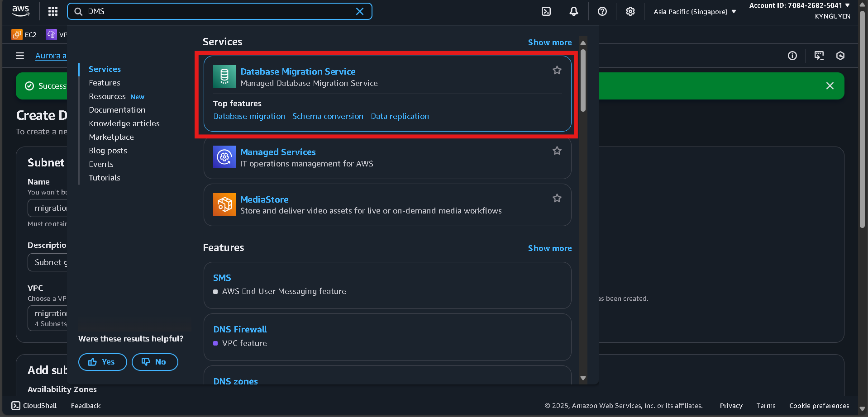This screenshot has height=417, width=868.
Task: Click Yes on the results feedback prompt
Action: (102, 362)
